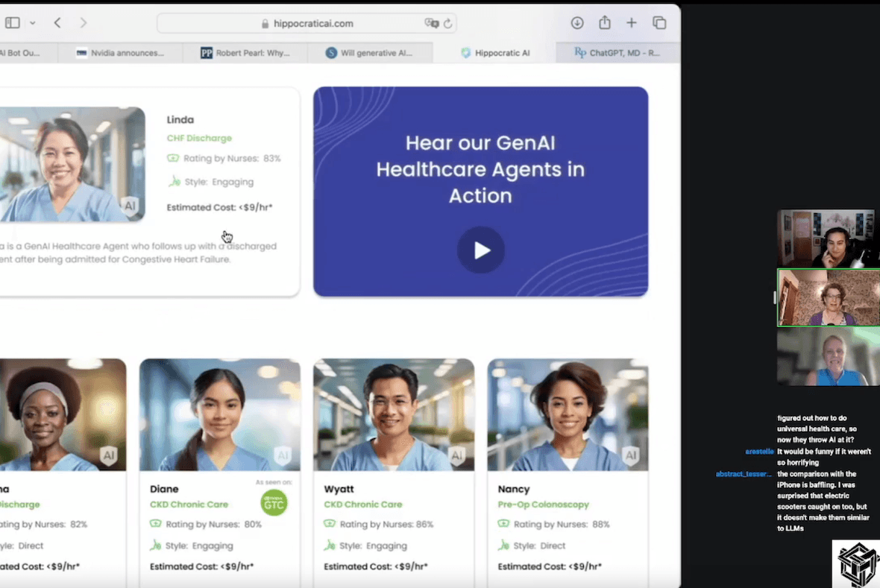Click the Nancy agent name
The width and height of the screenshot is (880, 588).
(x=514, y=489)
